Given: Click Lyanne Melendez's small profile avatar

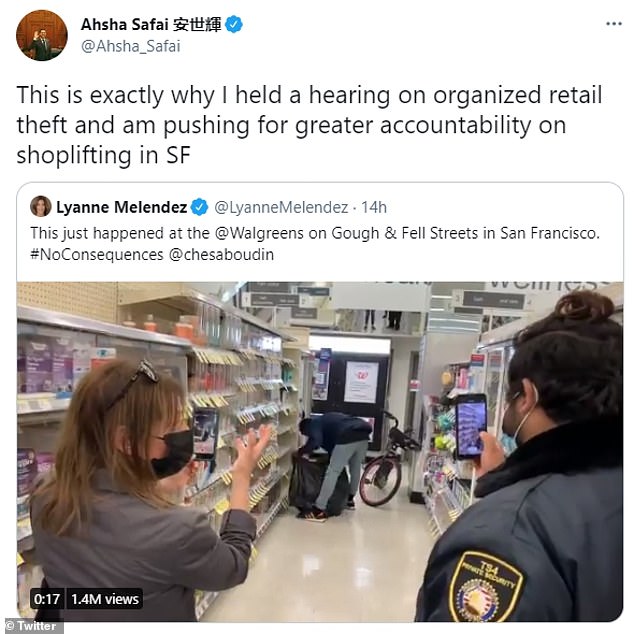Looking at the screenshot, I should pos(40,206).
